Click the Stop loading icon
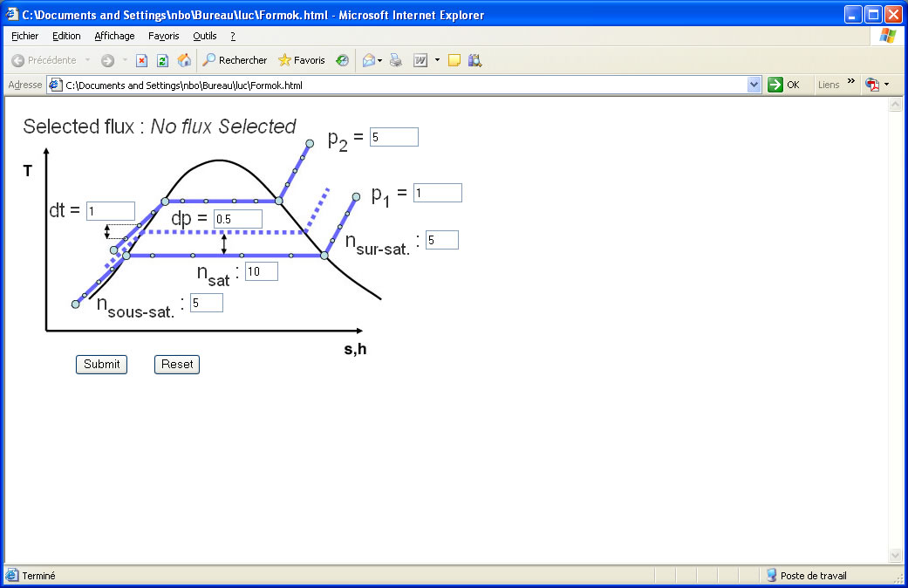This screenshot has width=908, height=588. pyautogui.click(x=141, y=60)
